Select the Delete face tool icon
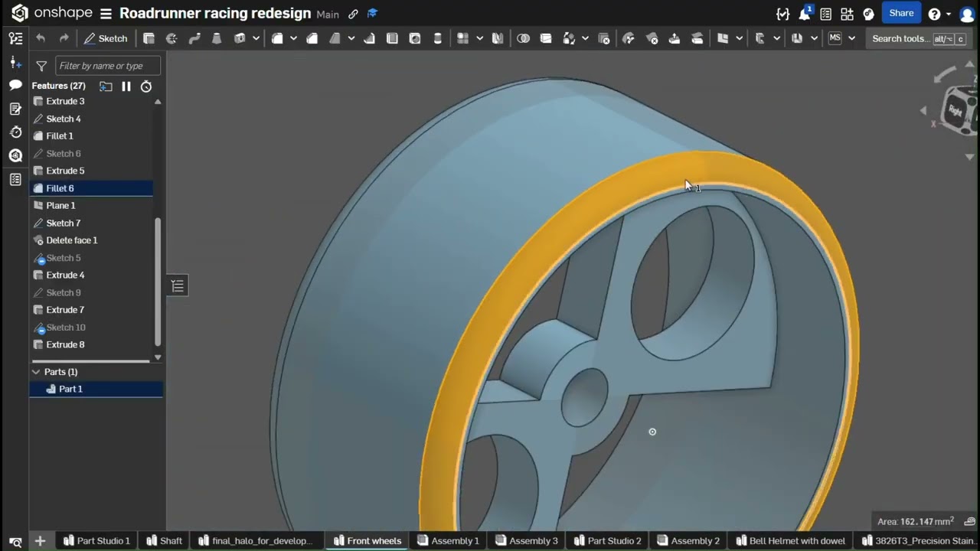Viewport: 980px width, 551px height. pyautogui.click(x=652, y=38)
